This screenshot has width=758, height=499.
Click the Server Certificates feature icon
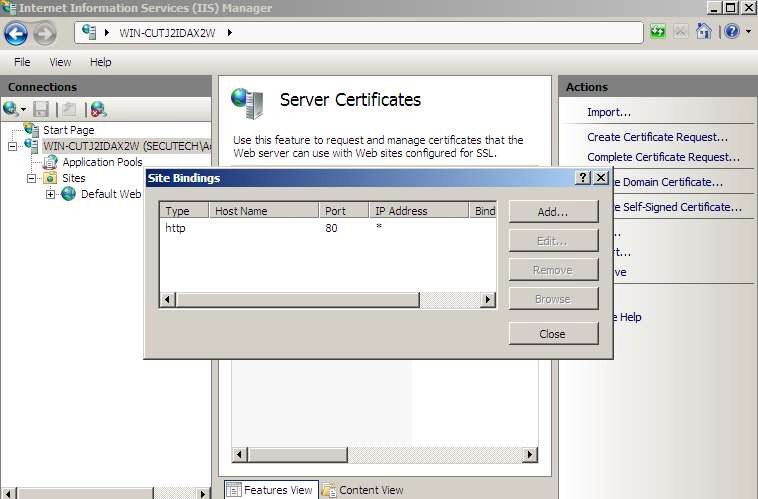pyautogui.click(x=247, y=103)
